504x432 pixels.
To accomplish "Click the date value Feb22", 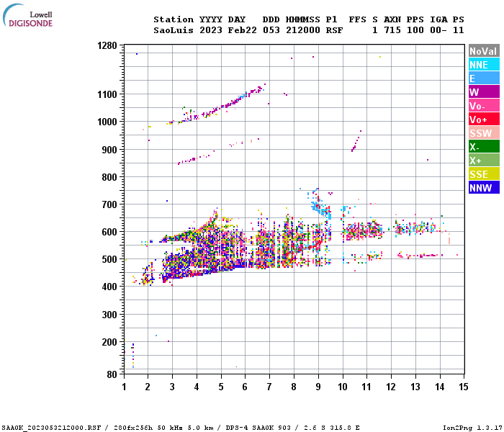I will click(243, 30).
